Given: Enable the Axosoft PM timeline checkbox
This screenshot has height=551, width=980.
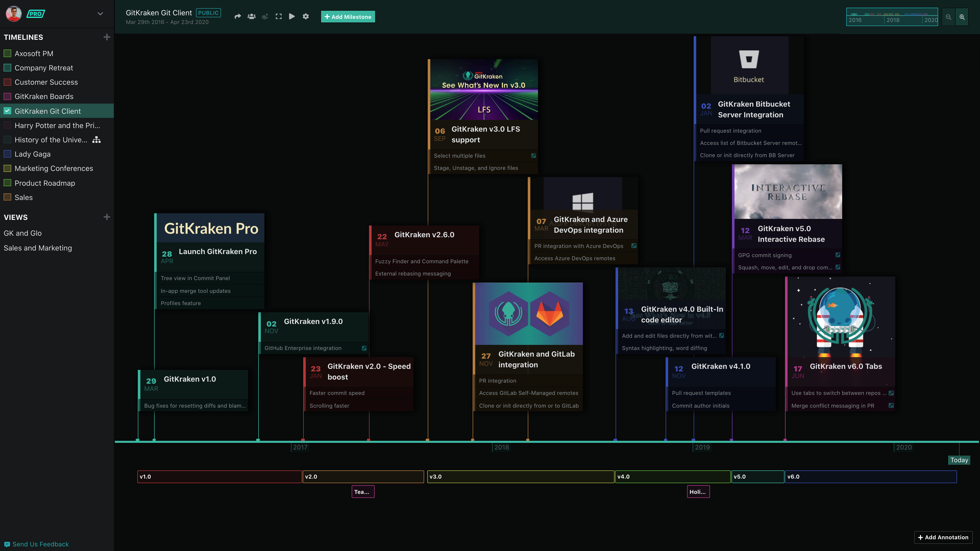Looking at the screenshot, I should (x=7, y=53).
